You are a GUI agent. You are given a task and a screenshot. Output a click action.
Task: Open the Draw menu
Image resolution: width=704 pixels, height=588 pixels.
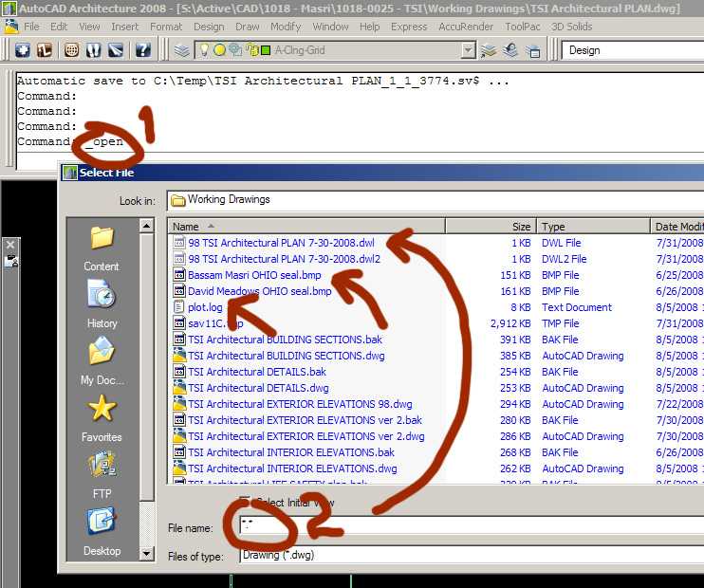point(248,27)
